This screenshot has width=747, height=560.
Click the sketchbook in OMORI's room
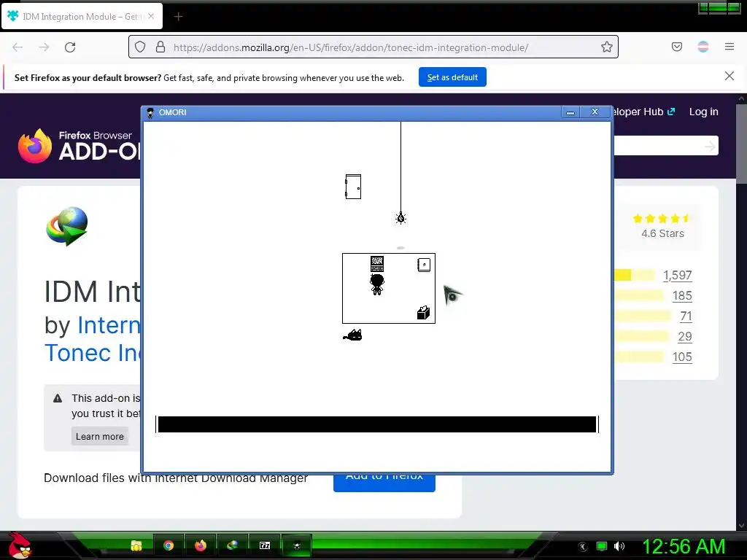coord(424,265)
